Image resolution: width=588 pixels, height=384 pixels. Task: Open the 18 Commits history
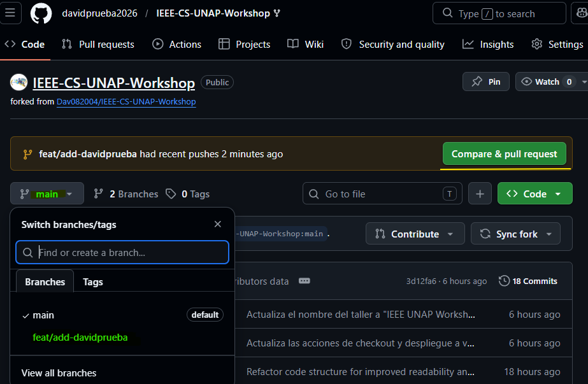pos(527,281)
